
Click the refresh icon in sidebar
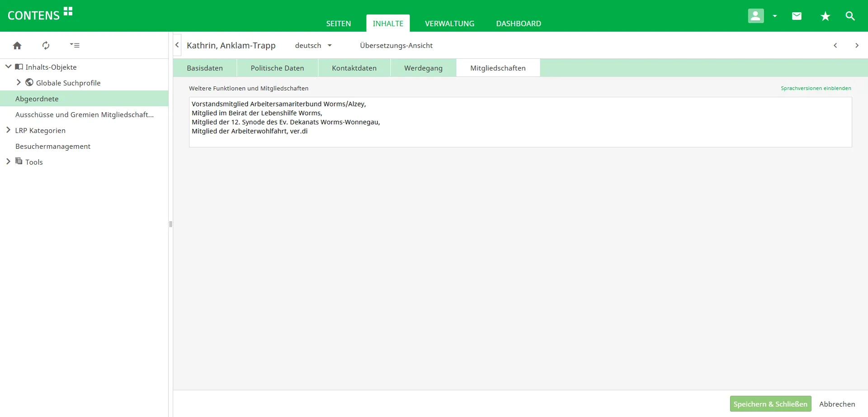click(x=46, y=45)
